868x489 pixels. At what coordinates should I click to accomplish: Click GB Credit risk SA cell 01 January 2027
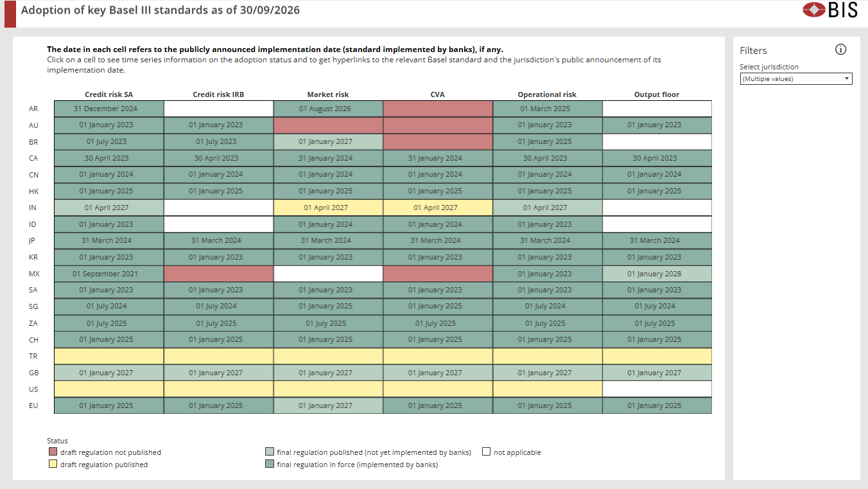(x=109, y=373)
